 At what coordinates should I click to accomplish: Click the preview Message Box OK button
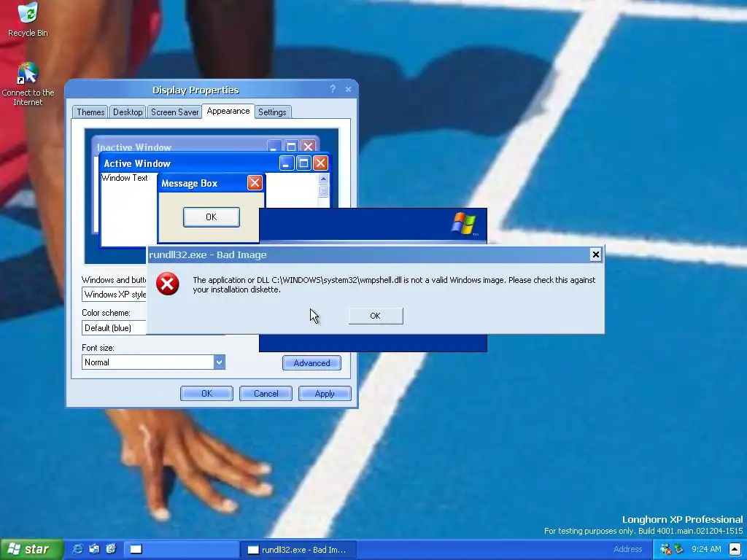pos(212,217)
